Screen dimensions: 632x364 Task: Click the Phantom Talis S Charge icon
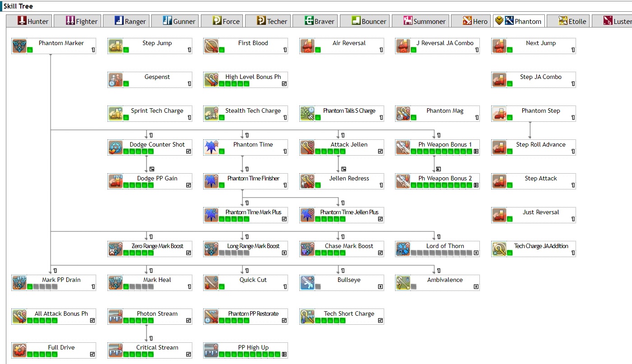tap(307, 114)
